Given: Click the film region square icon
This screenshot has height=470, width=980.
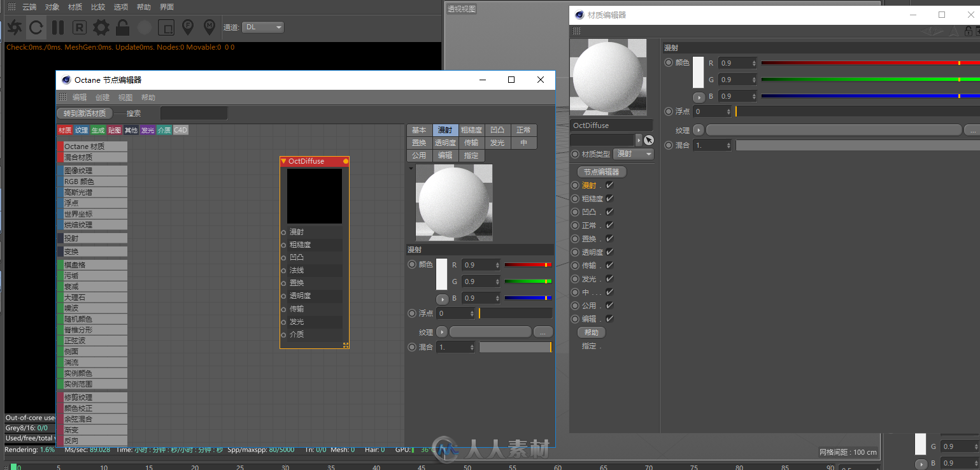Looking at the screenshot, I should (166, 27).
